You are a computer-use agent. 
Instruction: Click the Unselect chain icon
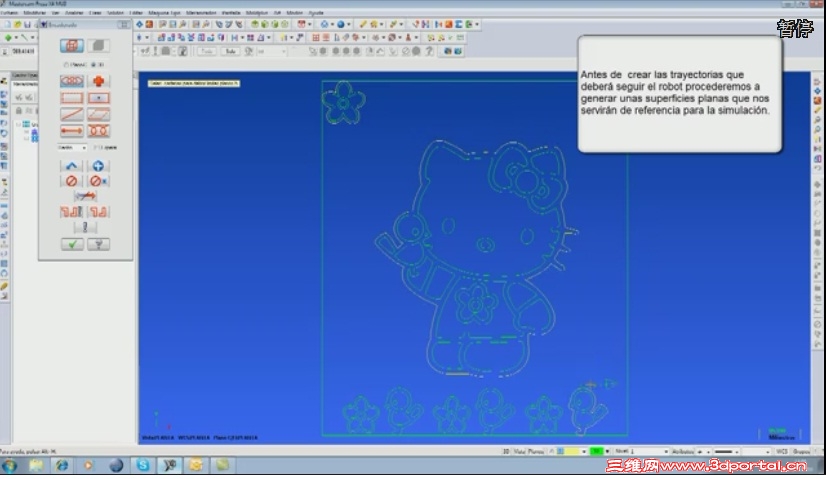pyautogui.click(x=72, y=181)
